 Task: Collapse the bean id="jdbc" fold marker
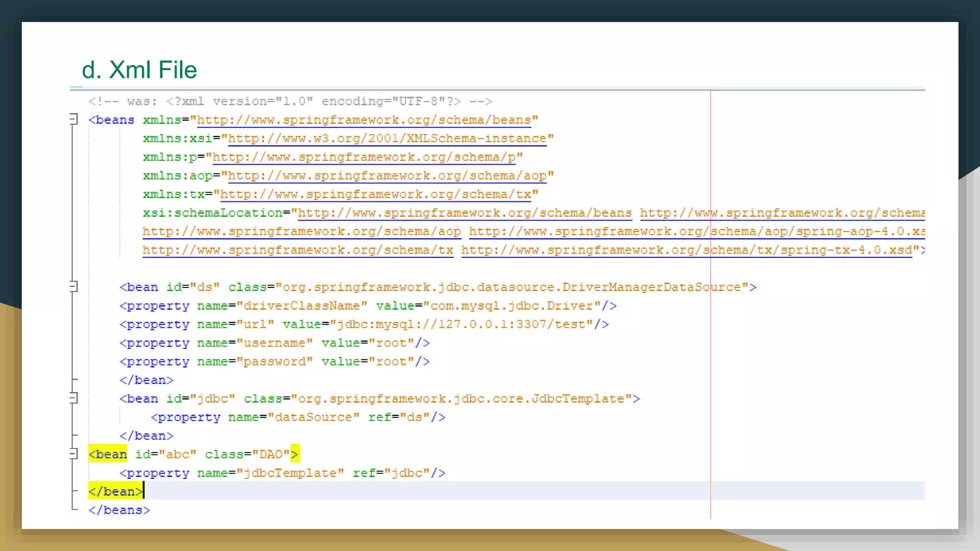pos(73,398)
